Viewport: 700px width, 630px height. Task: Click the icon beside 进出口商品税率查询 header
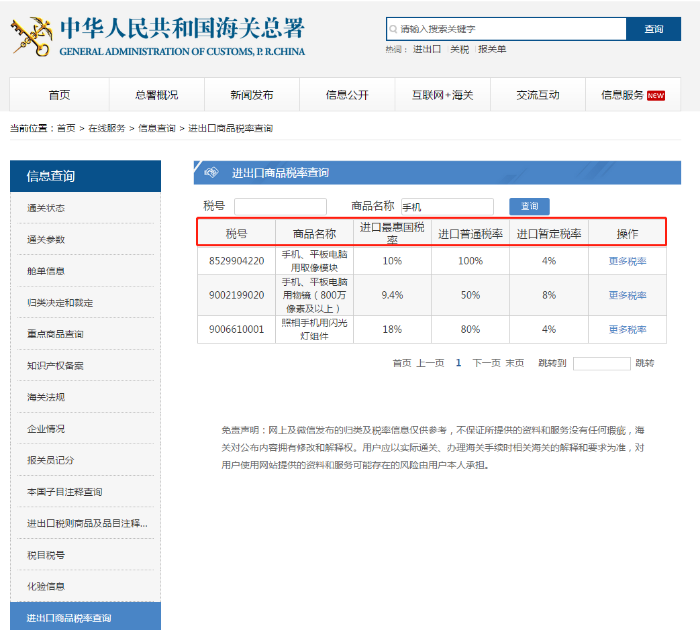211,173
